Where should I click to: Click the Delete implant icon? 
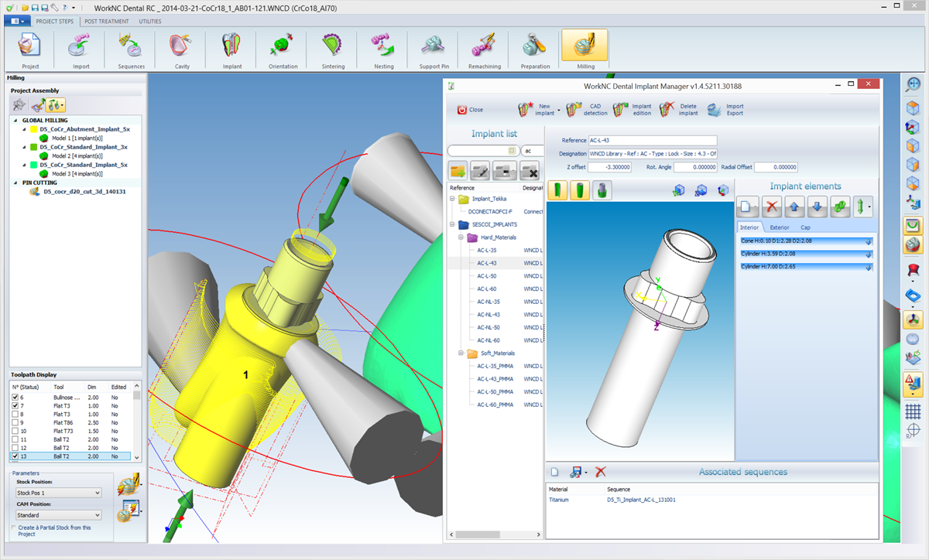pyautogui.click(x=679, y=110)
